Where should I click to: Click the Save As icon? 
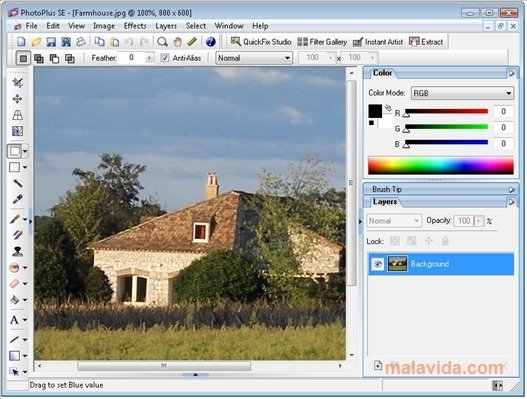[x=66, y=42]
